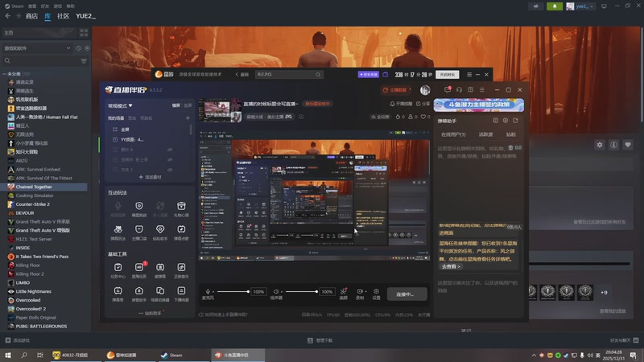
Task: Mute the microphone icon
Action: 208,291
